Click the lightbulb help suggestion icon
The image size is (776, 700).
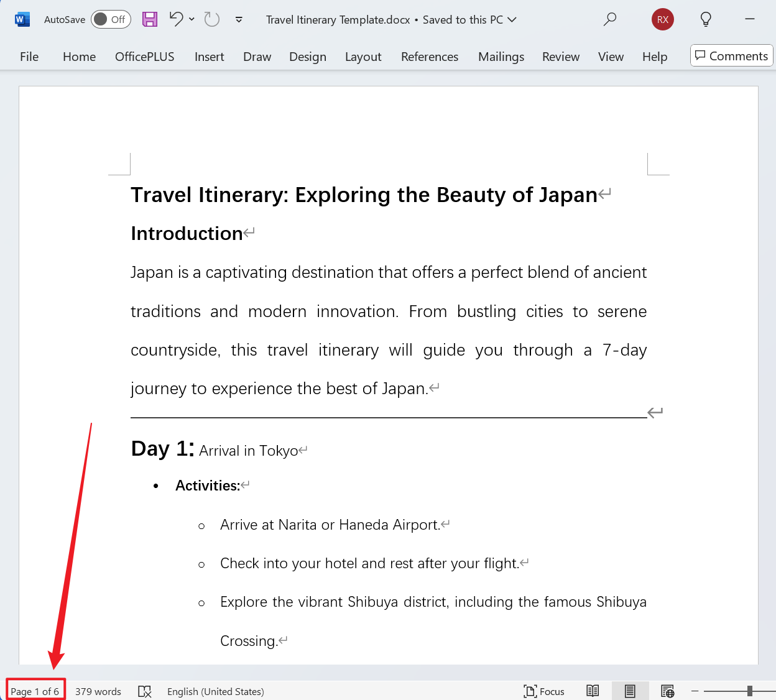tap(706, 19)
